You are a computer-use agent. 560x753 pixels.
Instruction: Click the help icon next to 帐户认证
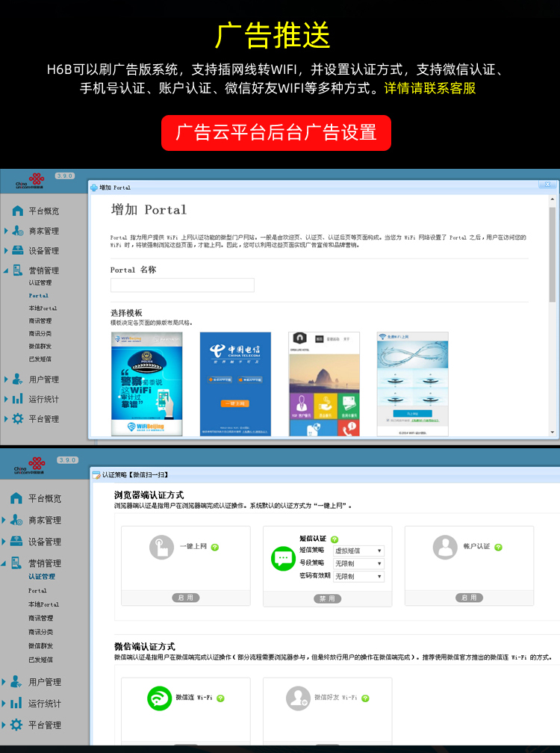(498, 547)
